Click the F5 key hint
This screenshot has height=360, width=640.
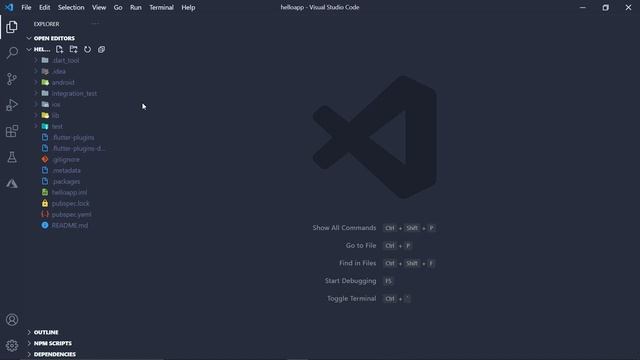(388, 281)
